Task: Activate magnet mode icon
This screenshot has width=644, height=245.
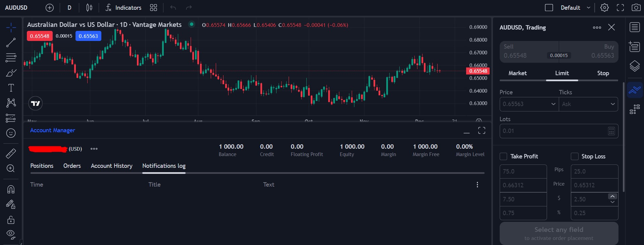Action: (11, 189)
